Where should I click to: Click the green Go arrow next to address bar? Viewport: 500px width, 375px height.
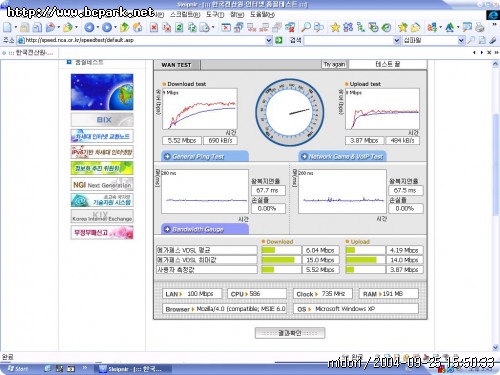click(279, 40)
